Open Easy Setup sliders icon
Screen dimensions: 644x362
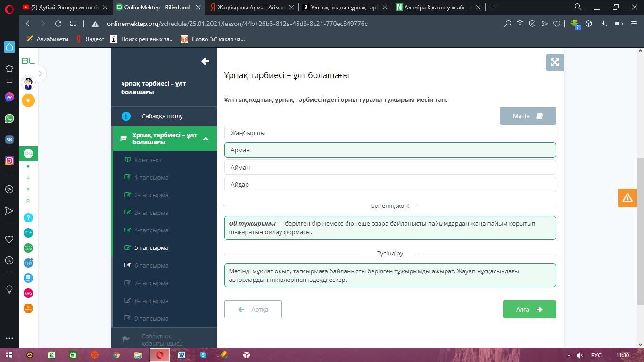click(x=634, y=24)
